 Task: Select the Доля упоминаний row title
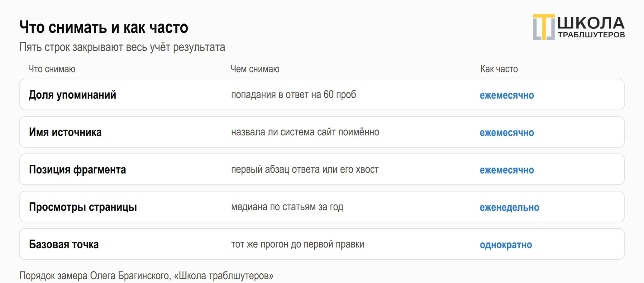(x=72, y=95)
